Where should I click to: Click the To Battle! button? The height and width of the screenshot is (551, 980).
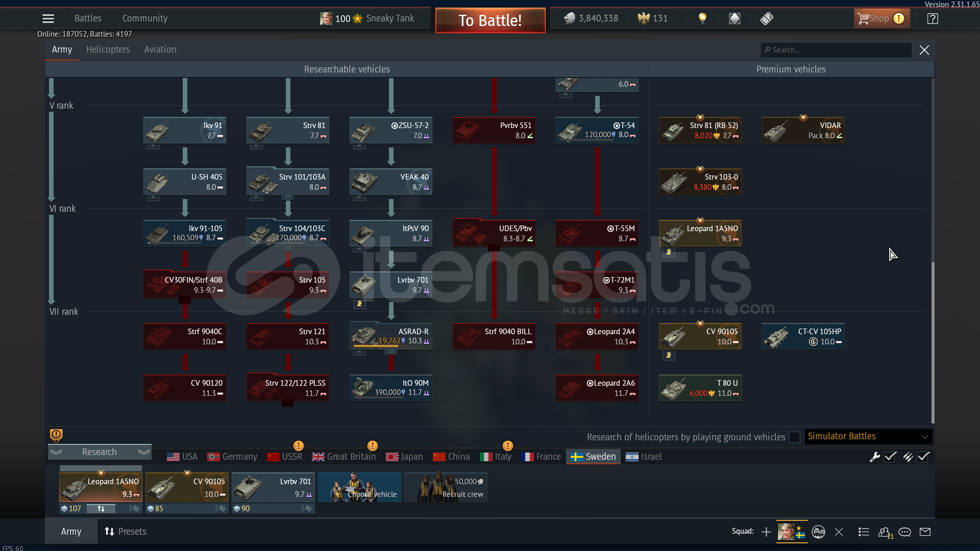tap(490, 20)
